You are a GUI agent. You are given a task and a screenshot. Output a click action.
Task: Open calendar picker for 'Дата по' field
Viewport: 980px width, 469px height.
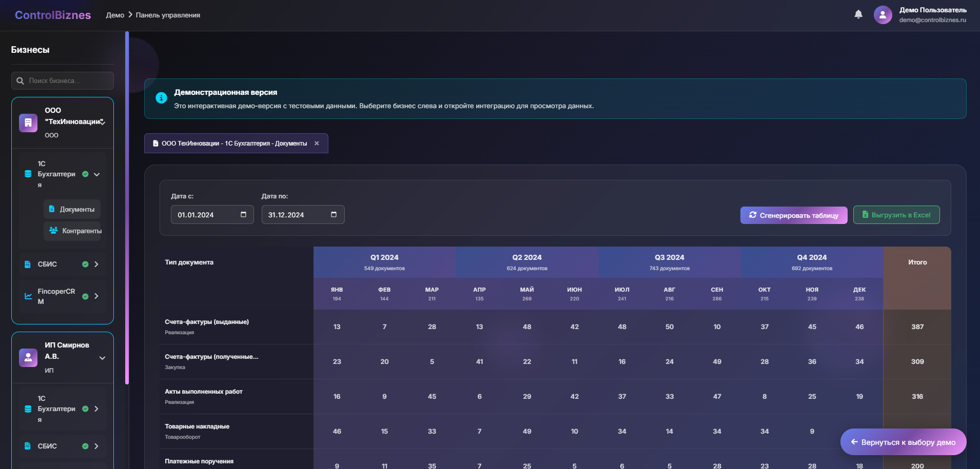(334, 214)
